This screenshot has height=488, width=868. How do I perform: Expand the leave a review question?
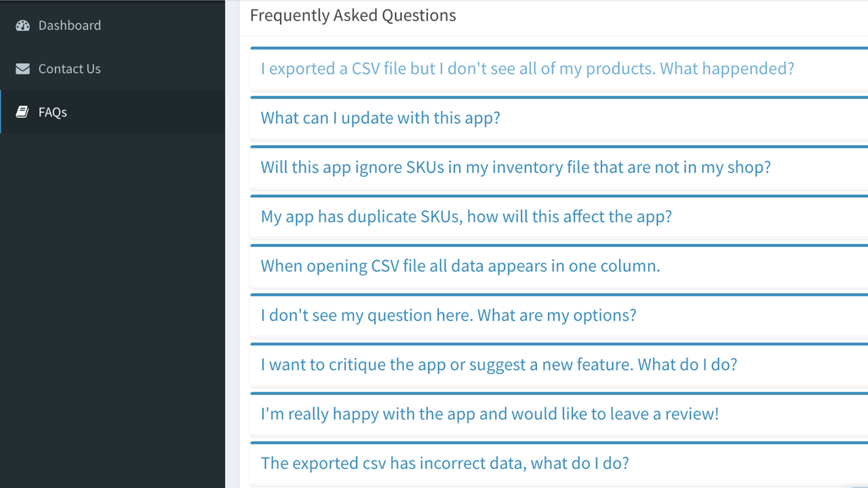pyautogui.click(x=490, y=414)
